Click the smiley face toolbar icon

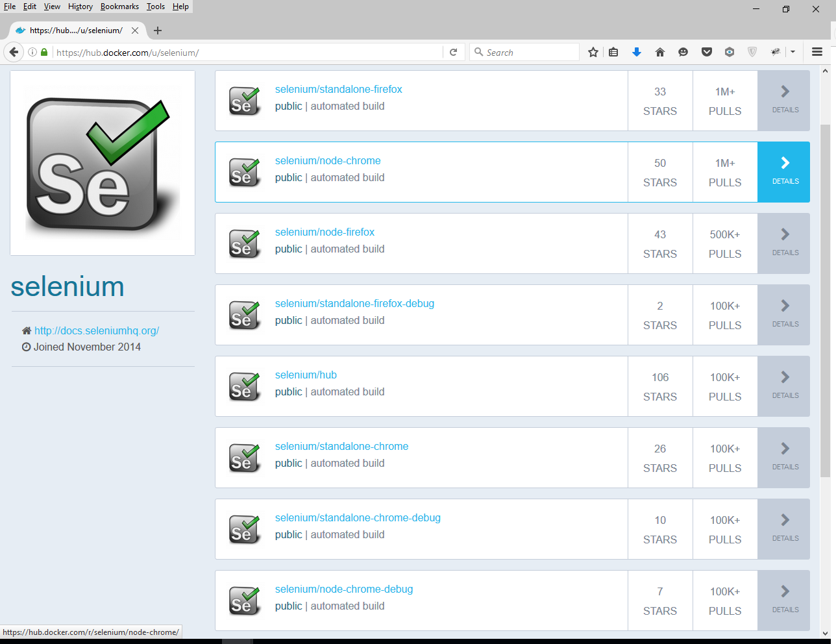coord(683,52)
